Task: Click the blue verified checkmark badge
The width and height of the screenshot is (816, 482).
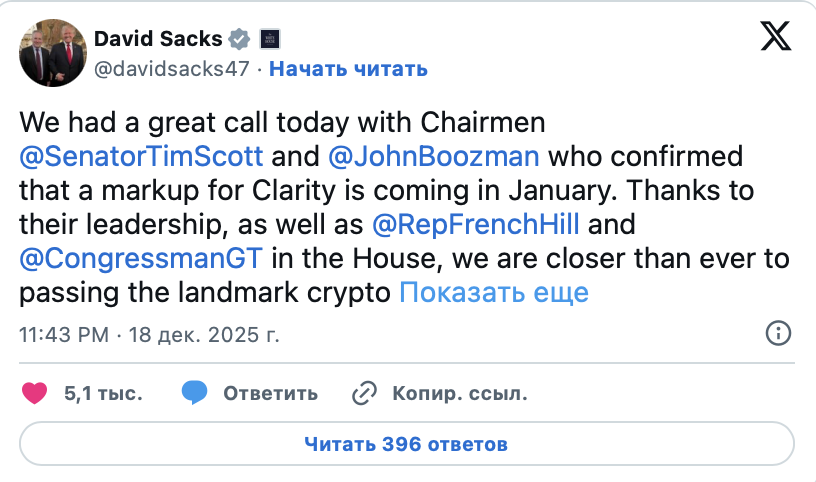Action: (x=239, y=39)
